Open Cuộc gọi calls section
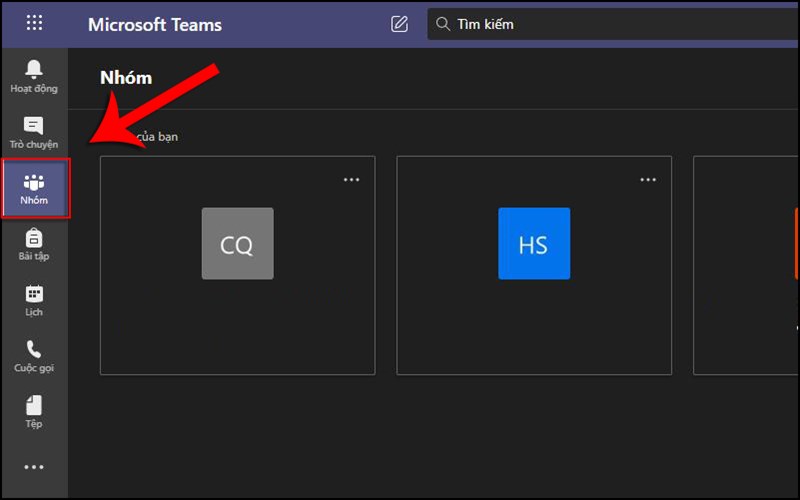This screenshot has width=800, height=500. pos(34,357)
